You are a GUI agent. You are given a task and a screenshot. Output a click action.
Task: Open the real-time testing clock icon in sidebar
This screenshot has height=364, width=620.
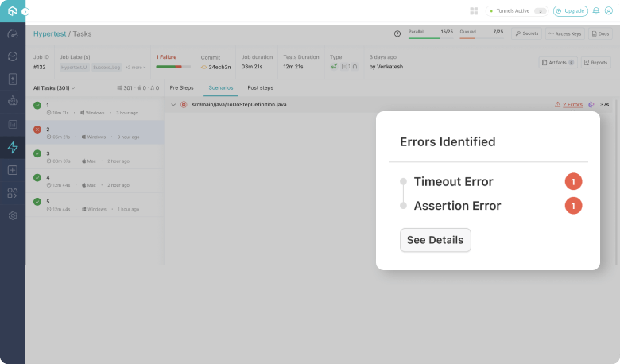[13, 56]
